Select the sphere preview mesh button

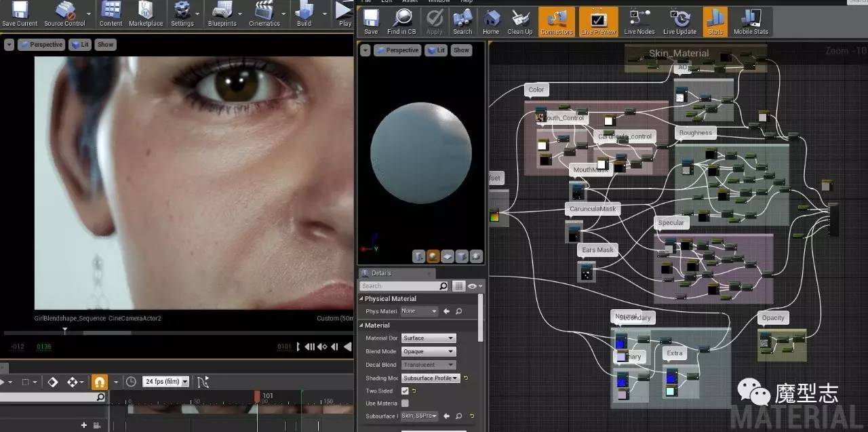tap(433, 256)
